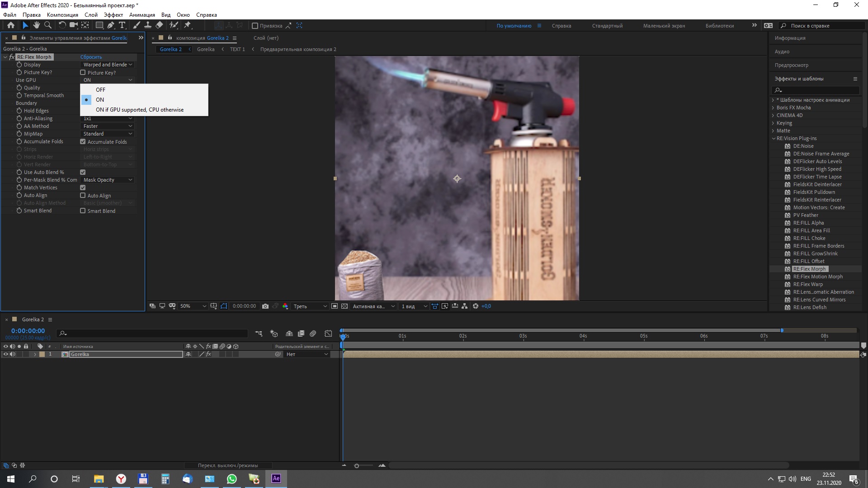Open the parent dropdown showing Нет

tap(307, 354)
